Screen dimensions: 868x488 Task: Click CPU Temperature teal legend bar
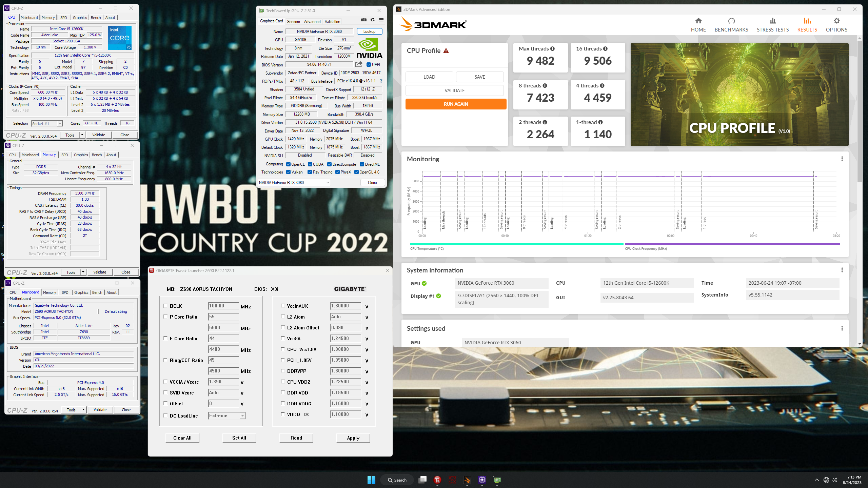[517, 244]
